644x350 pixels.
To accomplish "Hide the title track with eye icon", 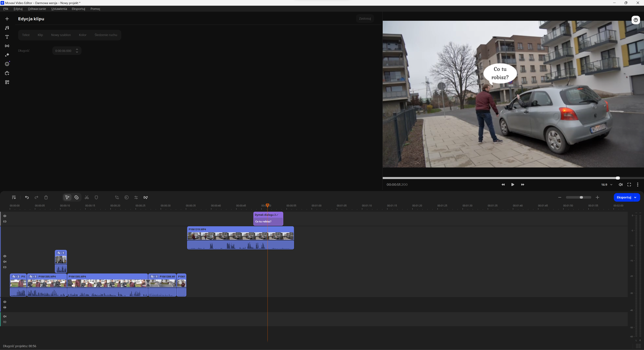I will coord(5,216).
